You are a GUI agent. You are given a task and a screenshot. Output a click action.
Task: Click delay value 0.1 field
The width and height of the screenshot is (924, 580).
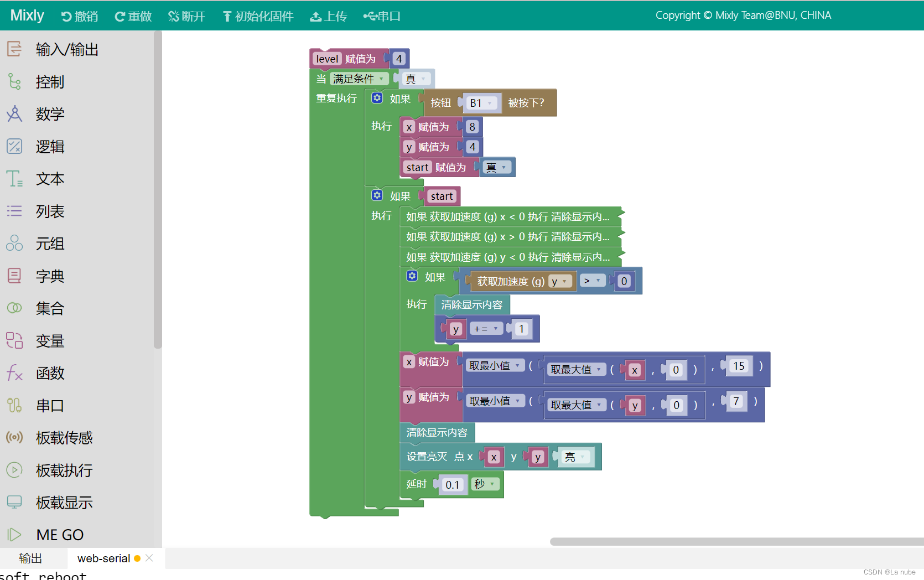pyautogui.click(x=453, y=485)
